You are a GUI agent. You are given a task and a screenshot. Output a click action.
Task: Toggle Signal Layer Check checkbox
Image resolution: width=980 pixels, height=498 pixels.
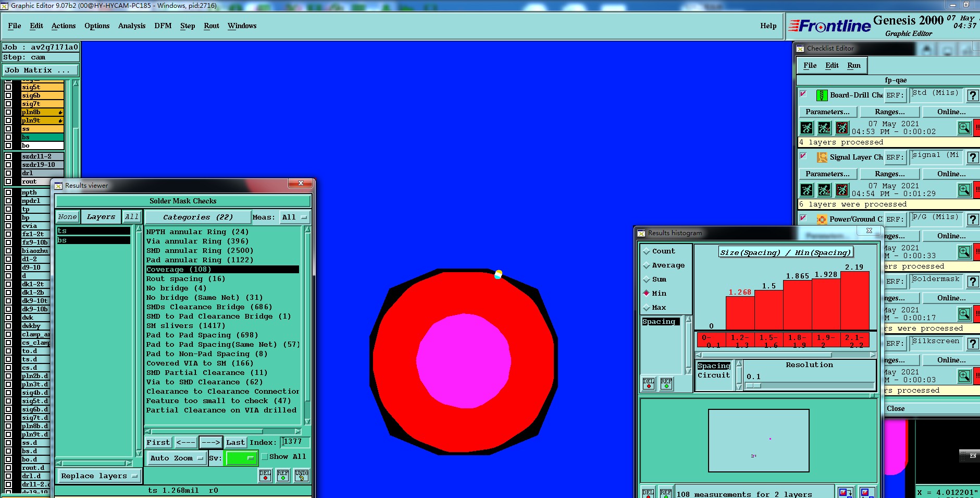(x=803, y=156)
